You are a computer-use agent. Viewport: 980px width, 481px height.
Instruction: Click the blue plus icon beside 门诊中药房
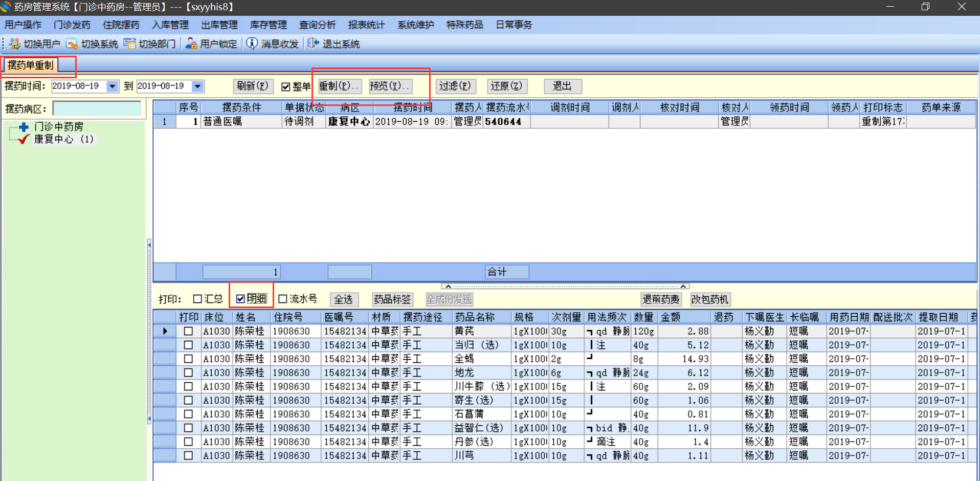pyautogui.click(x=24, y=126)
